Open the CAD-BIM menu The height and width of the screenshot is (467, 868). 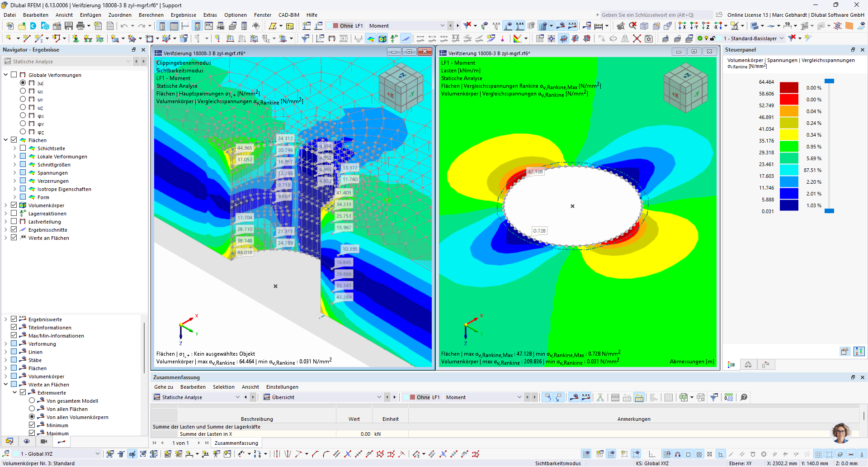click(x=289, y=15)
